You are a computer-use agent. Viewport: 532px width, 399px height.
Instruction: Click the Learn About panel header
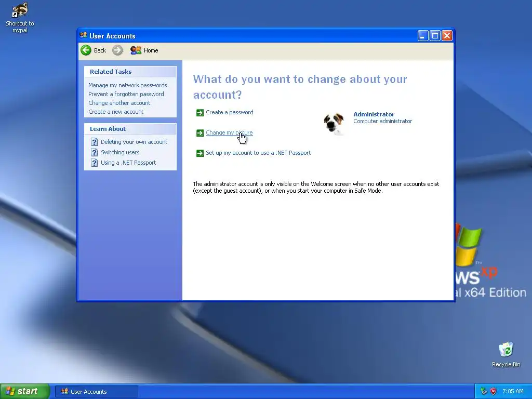click(x=130, y=129)
